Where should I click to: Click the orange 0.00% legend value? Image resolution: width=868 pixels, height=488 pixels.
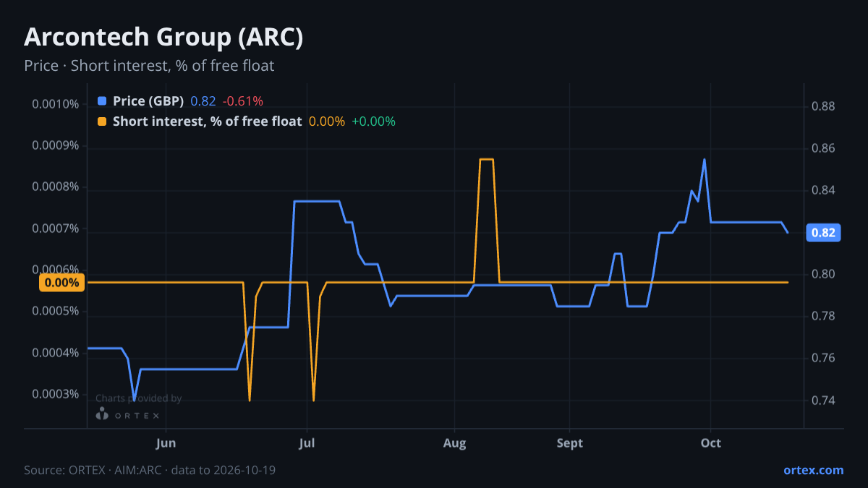coord(327,121)
